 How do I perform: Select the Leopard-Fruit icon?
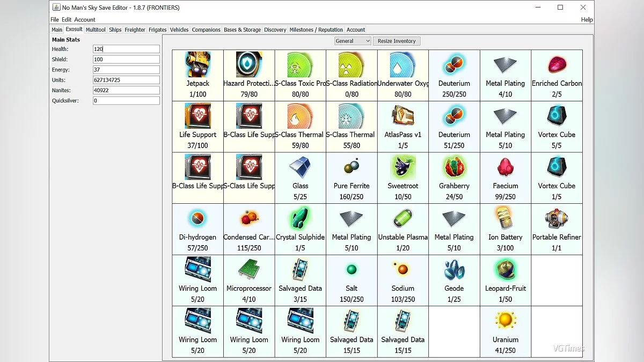(506, 270)
